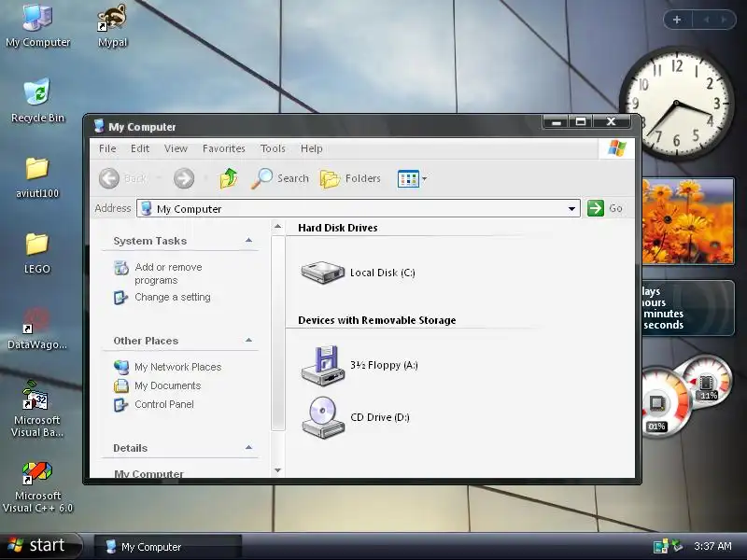
Task: Open the Favorites menu
Action: pos(223,148)
